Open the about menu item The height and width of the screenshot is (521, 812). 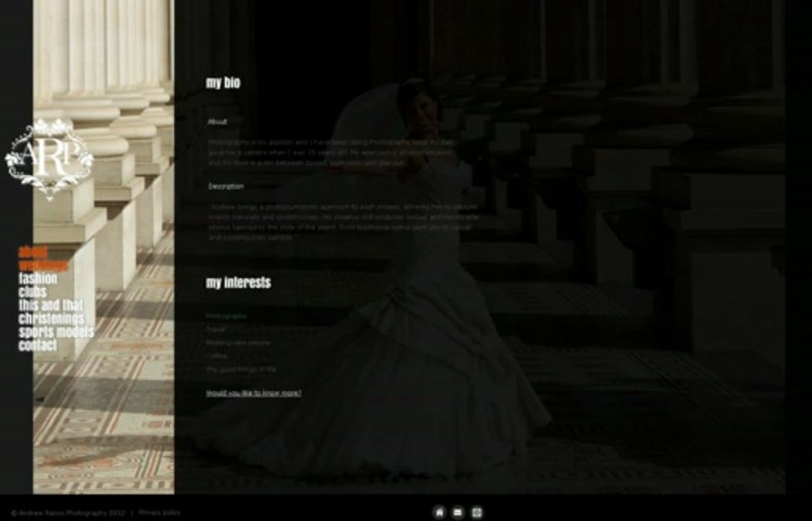tap(33, 252)
